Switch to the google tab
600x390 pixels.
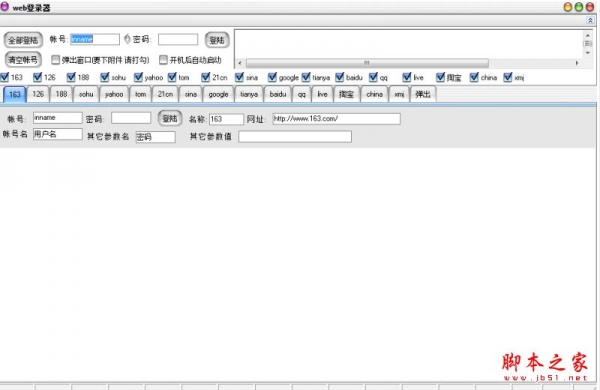[x=218, y=94]
